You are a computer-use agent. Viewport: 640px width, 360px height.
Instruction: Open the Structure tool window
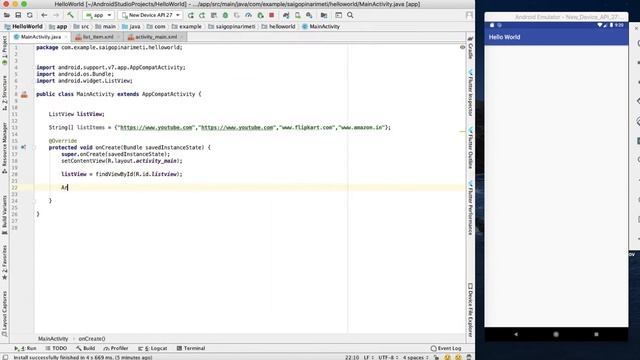pyautogui.click(x=4, y=93)
